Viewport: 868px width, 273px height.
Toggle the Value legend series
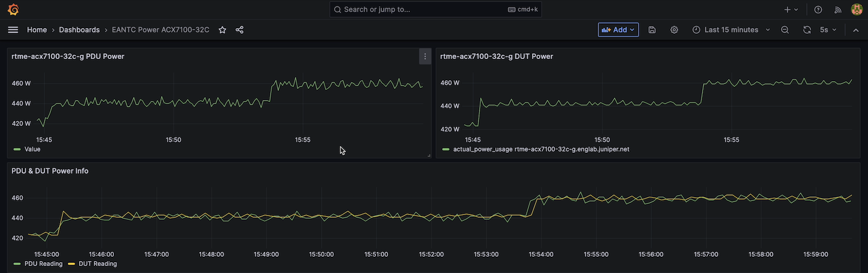33,149
